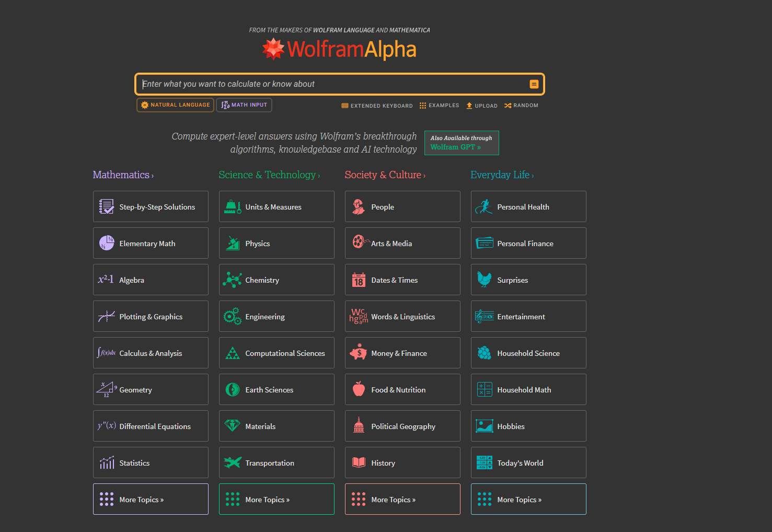Click the Household Math calculator icon
The height and width of the screenshot is (532, 772).
485,389
